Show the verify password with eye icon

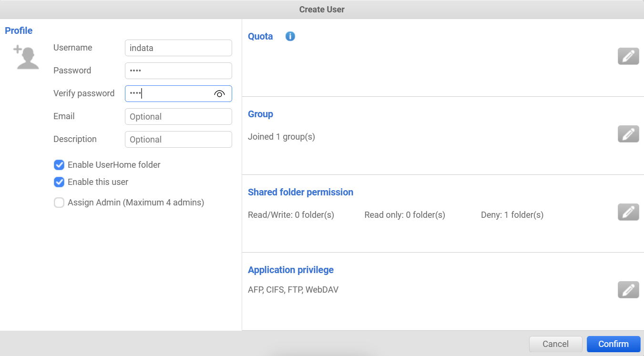coord(219,94)
